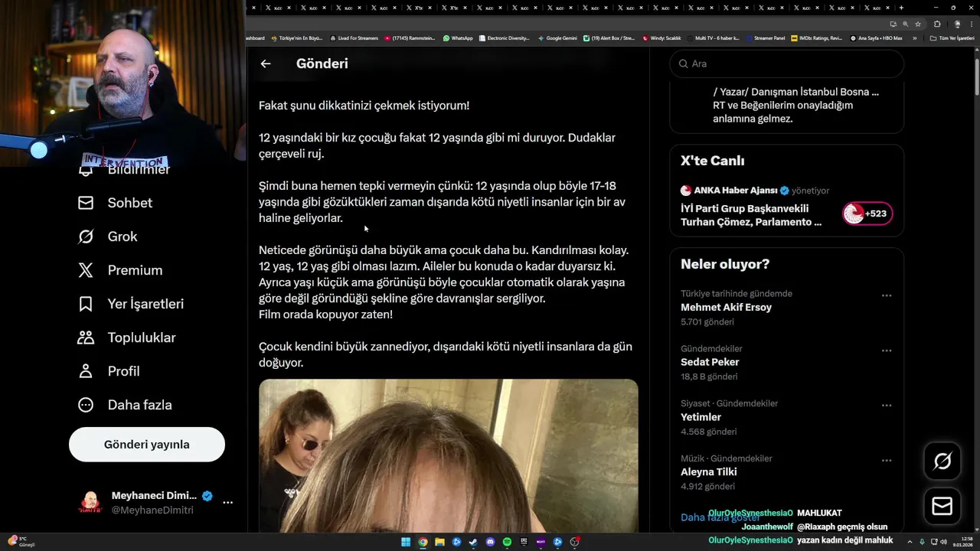
Task: Open the Windy: Sıcaklık bookmark
Action: coord(661,37)
